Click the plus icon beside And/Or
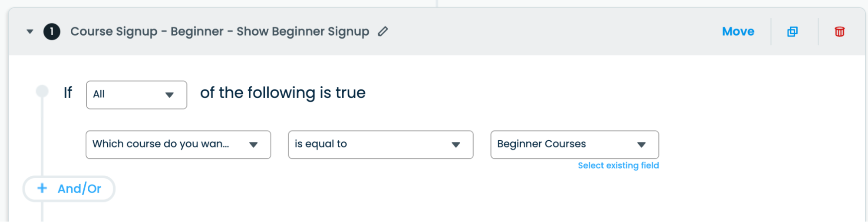The width and height of the screenshot is (868, 222). click(42, 188)
